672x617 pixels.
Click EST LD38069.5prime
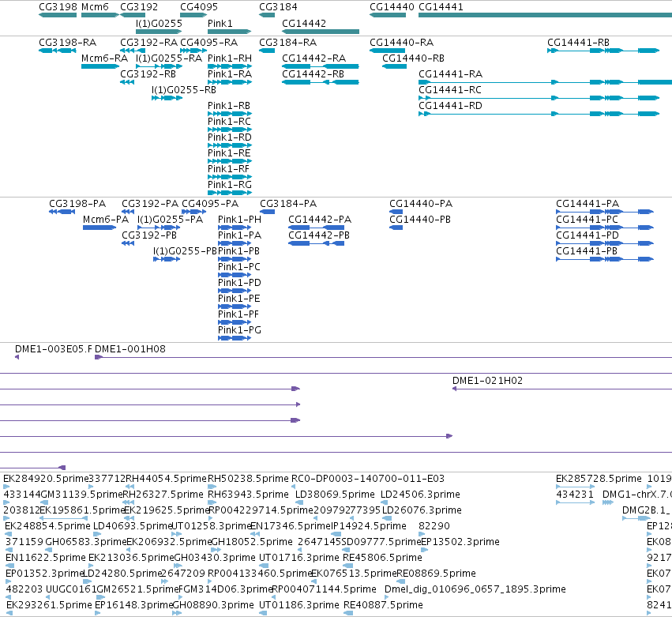pyautogui.click(x=335, y=494)
